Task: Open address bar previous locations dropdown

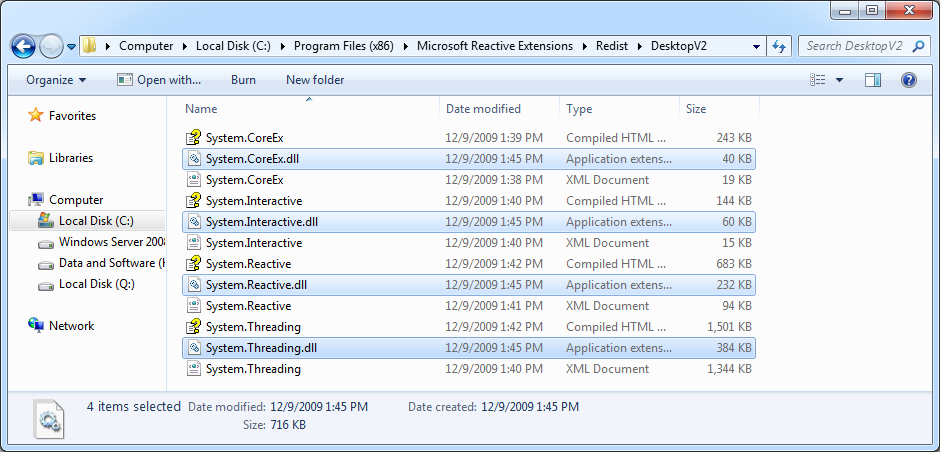Action: click(x=755, y=46)
